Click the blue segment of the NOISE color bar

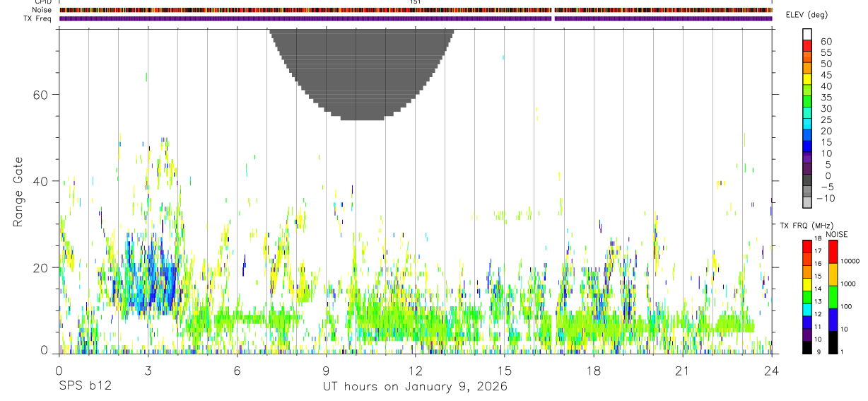833,320
